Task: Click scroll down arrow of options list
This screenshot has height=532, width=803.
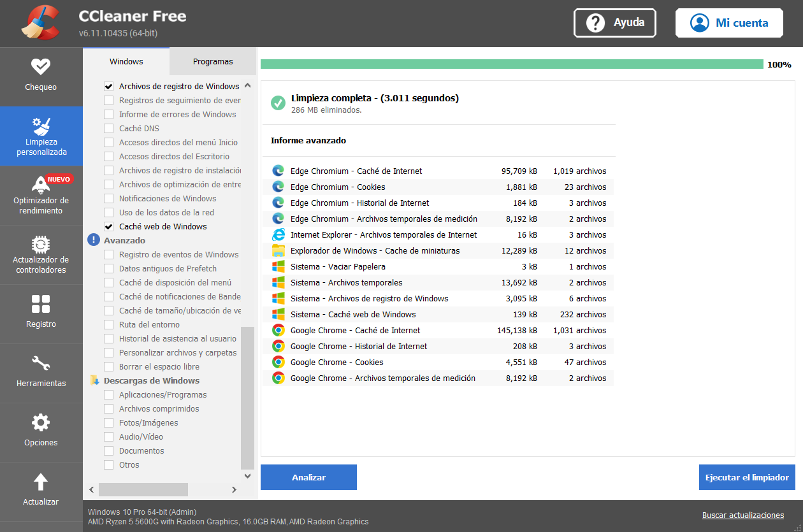Action: 247,476
